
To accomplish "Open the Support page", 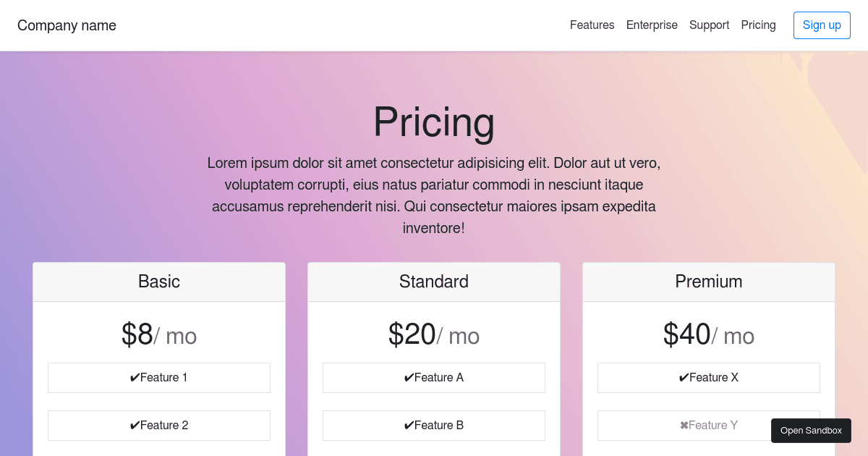I will [709, 25].
